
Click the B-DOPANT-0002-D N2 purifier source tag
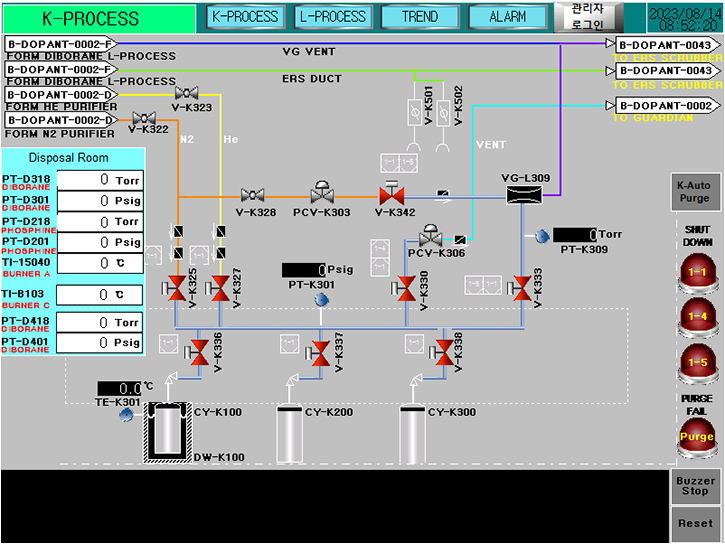coord(61,120)
